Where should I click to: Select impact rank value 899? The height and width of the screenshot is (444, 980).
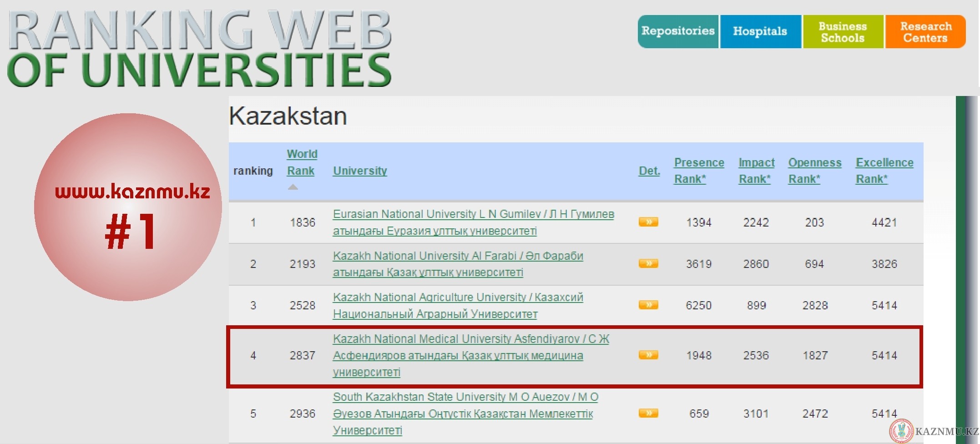[x=756, y=305]
